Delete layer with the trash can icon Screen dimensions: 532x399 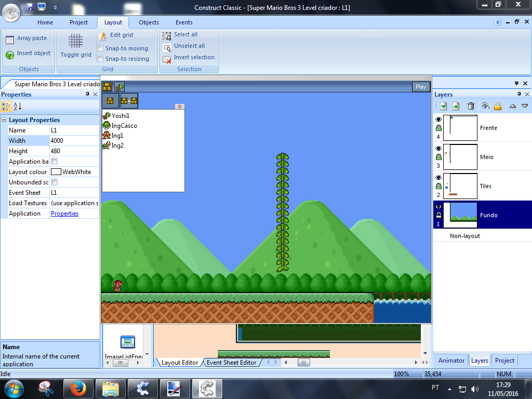tap(471, 106)
